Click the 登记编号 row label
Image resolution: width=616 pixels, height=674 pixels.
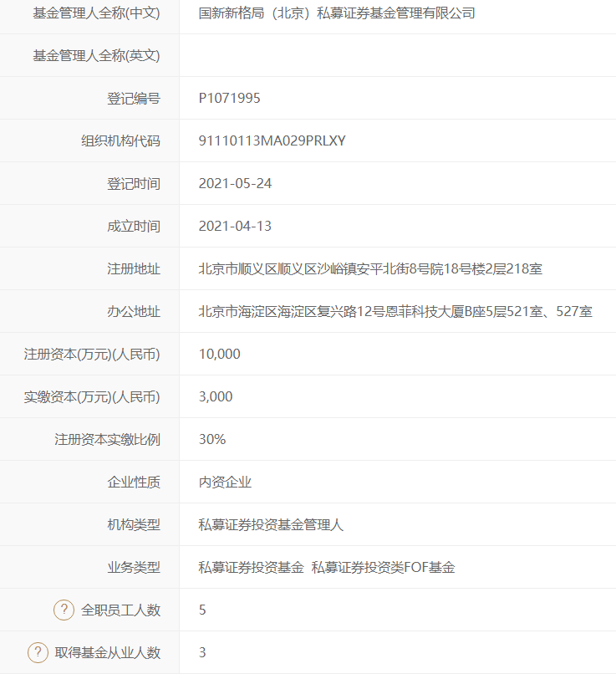[x=133, y=98]
